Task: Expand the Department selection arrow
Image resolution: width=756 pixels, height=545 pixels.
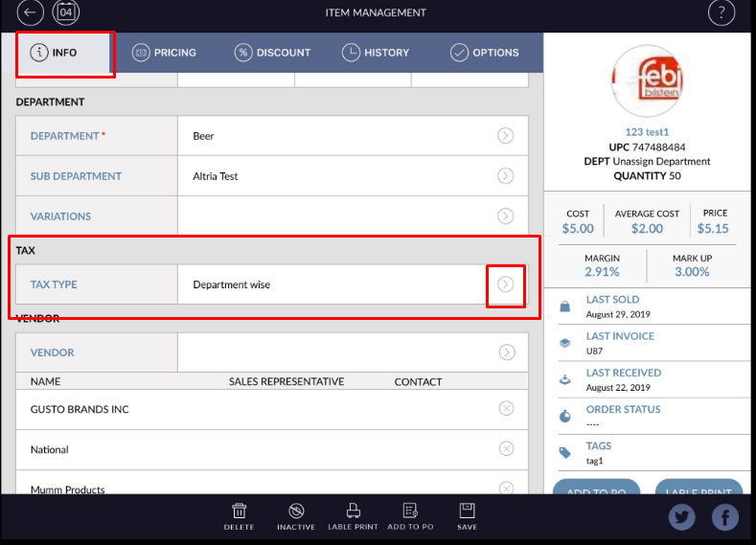Action: click(505, 136)
